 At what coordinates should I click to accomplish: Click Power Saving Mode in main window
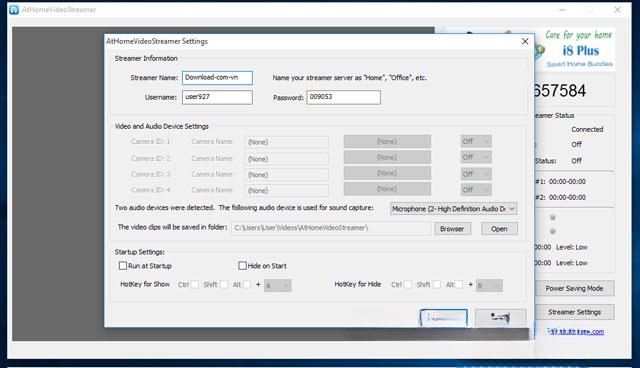pos(574,288)
